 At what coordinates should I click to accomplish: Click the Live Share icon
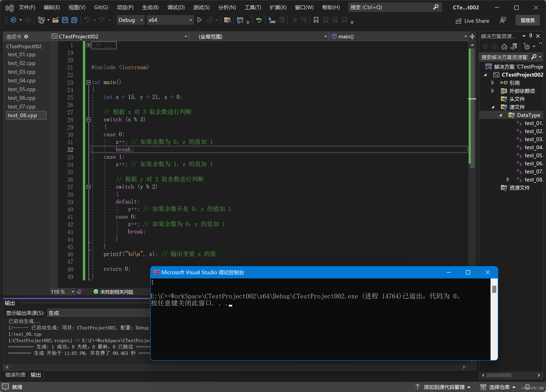[x=458, y=21]
